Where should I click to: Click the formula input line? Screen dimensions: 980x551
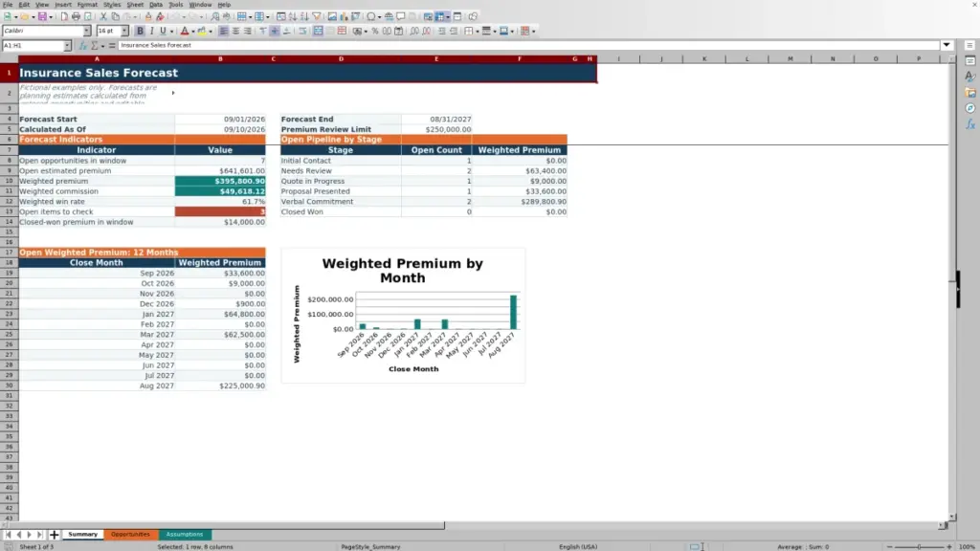[x=528, y=46]
